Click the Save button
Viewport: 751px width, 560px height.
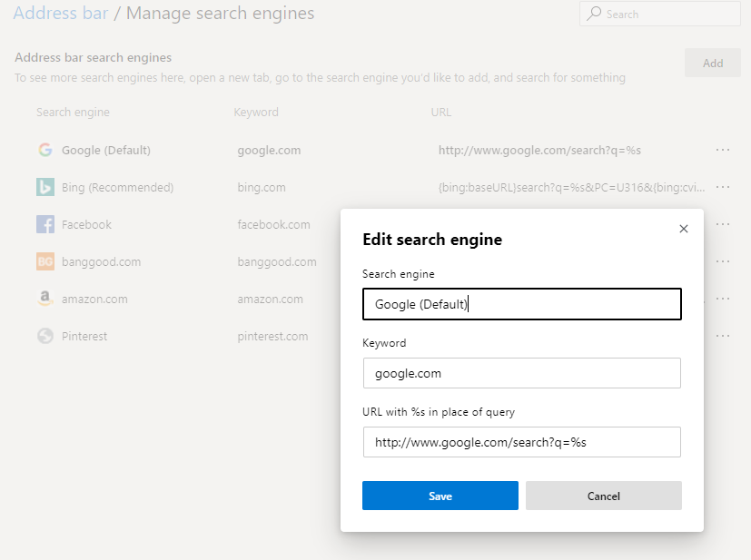coord(440,496)
